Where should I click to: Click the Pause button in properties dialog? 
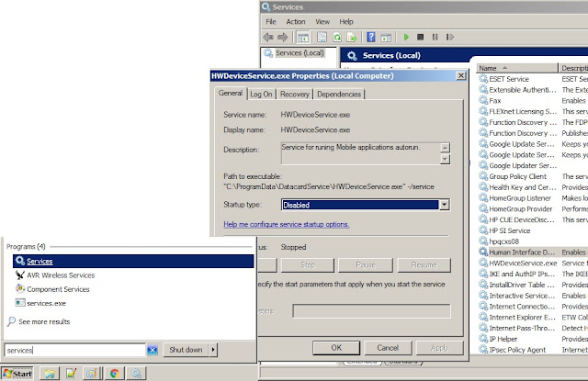[366, 265]
